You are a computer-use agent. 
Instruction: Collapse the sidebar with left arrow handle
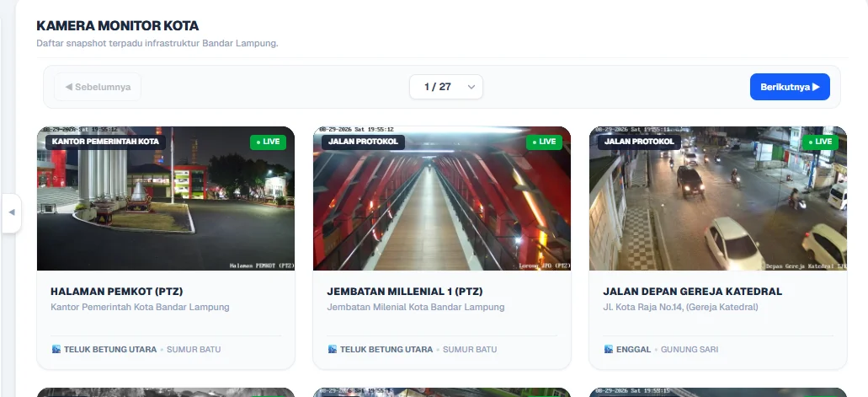pos(11,212)
